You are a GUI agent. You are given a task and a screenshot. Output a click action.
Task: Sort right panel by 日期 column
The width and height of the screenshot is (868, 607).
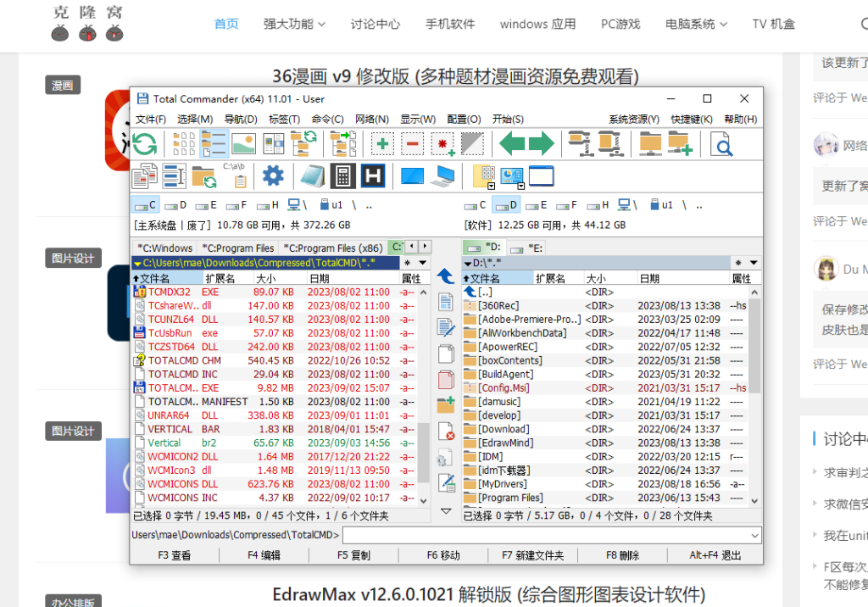tap(682, 278)
